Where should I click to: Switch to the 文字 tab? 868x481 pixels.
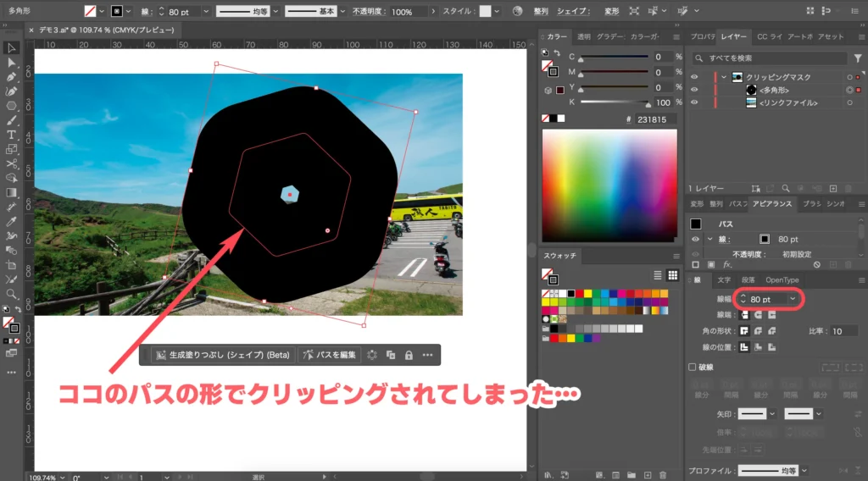(724, 280)
